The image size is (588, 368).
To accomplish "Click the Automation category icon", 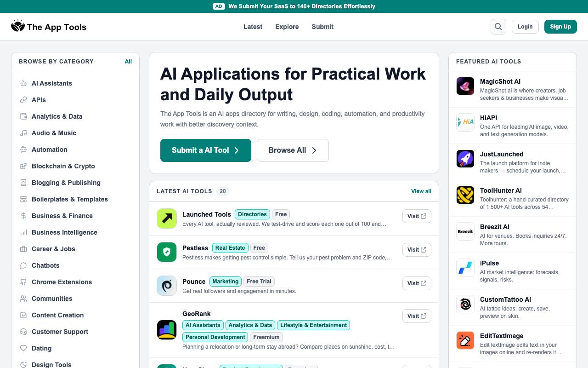I will coord(23,149).
